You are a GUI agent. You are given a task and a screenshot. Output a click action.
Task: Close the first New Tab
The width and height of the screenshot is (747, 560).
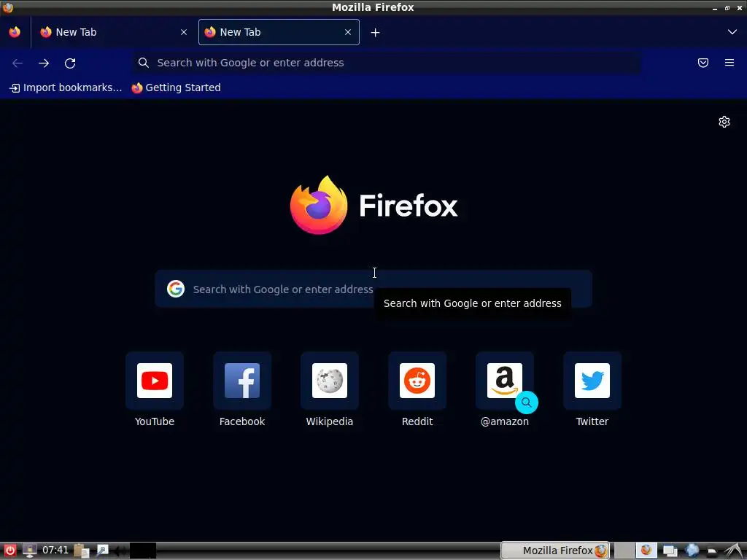(184, 32)
